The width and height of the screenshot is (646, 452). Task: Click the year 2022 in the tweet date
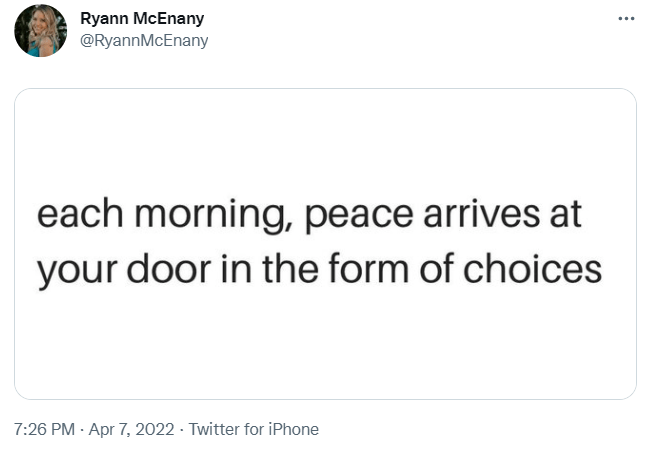click(154, 429)
